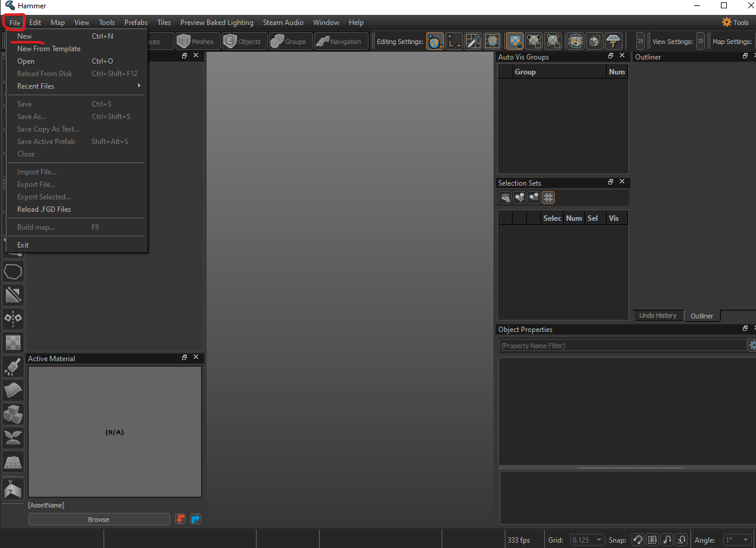Click the Navigation mode button
This screenshot has height=548, width=756.
pyautogui.click(x=340, y=42)
